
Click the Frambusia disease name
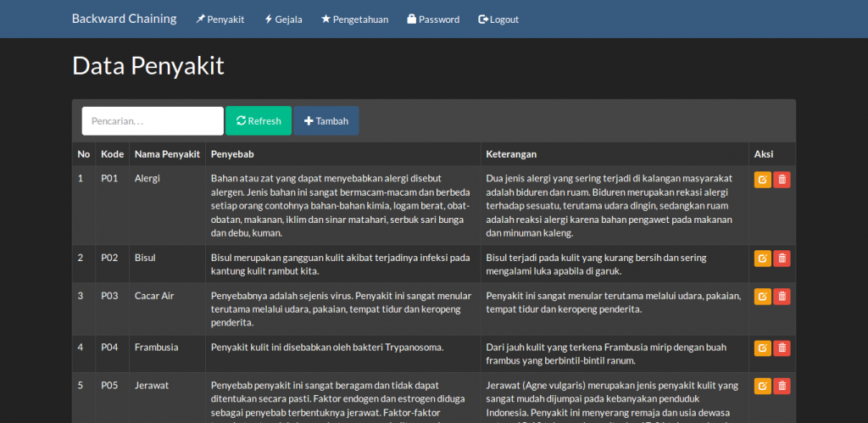tap(157, 348)
